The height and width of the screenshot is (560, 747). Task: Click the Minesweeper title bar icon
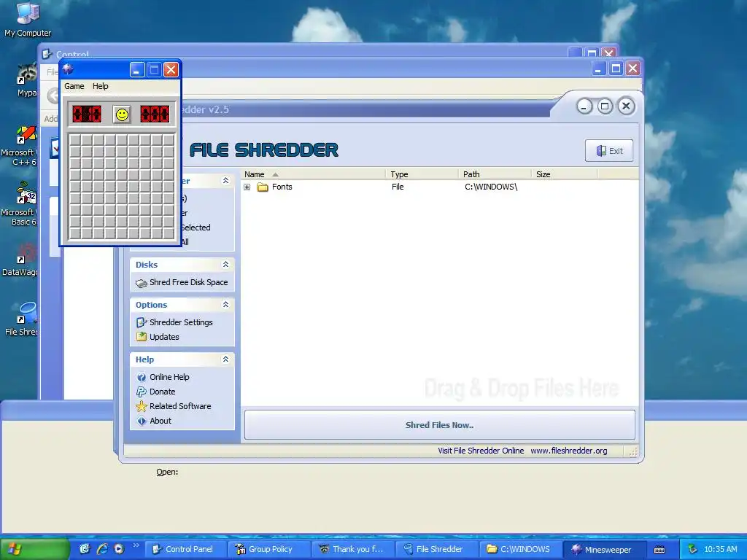pos(68,69)
